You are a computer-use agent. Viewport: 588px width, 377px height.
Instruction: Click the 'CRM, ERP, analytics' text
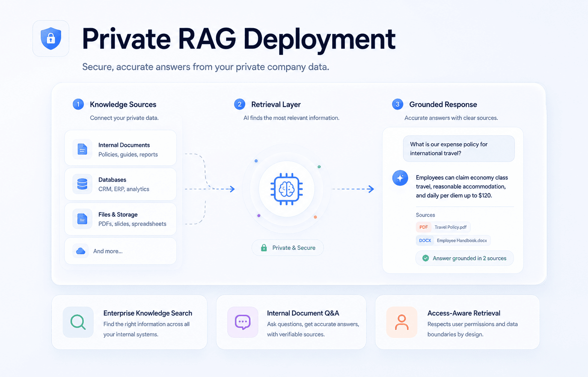(124, 189)
